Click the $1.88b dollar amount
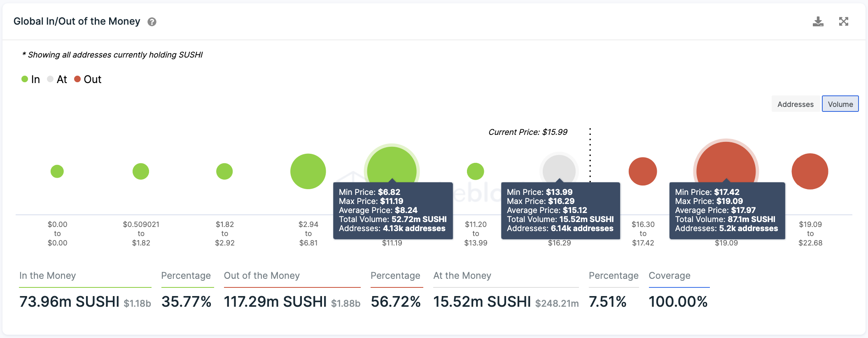The width and height of the screenshot is (868, 338). coord(346,303)
